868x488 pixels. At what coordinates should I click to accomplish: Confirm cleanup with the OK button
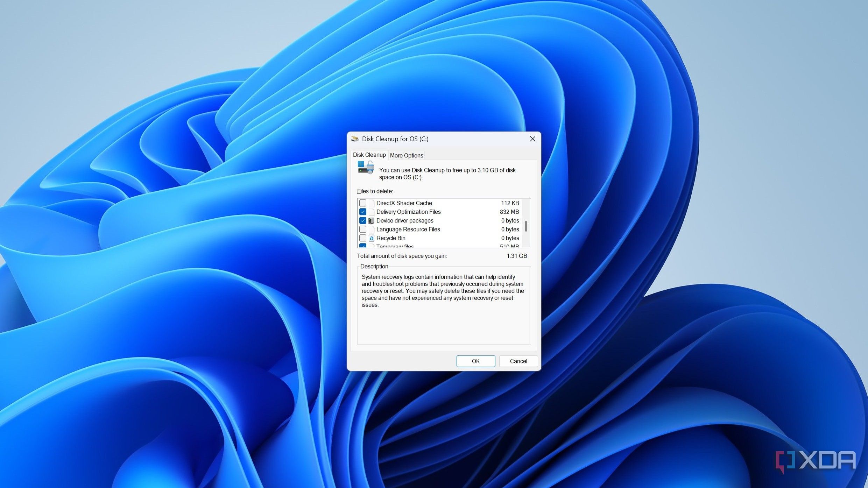(x=476, y=361)
